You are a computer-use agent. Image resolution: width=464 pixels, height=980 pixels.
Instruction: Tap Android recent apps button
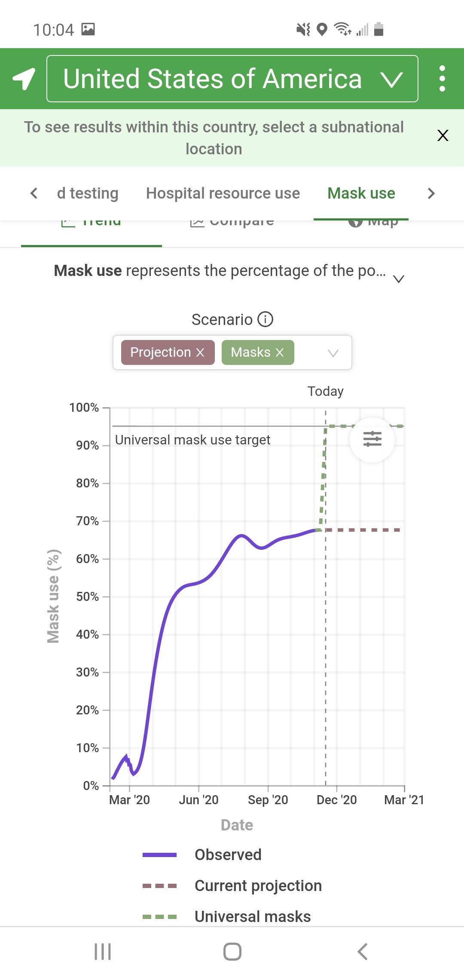[103, 952]
